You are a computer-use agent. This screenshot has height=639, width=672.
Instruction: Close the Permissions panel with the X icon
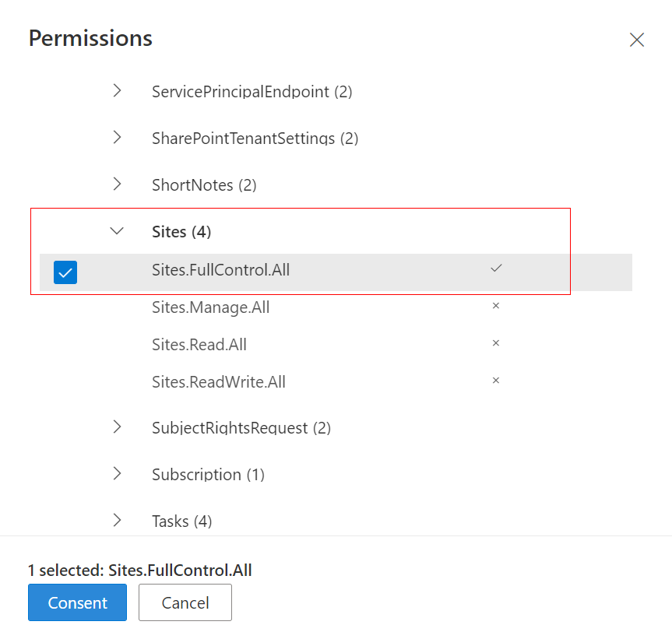click(x=636, y=40)
